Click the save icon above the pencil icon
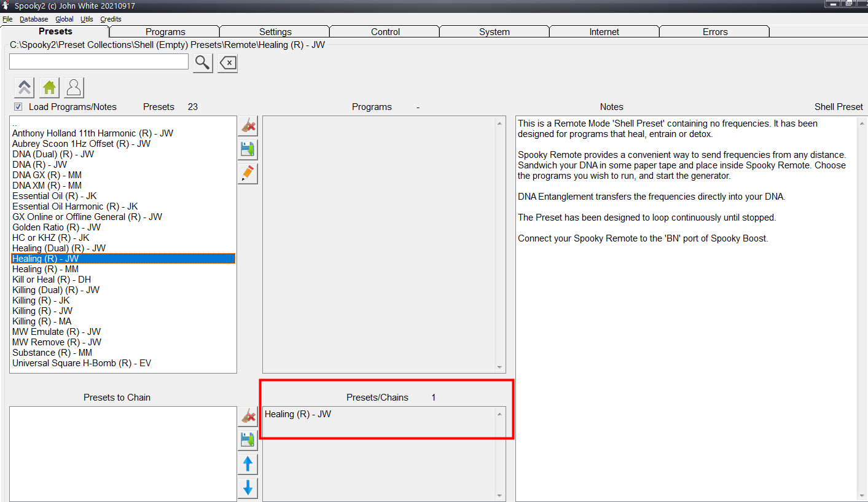 pyautogui.click(x=248, y=150)
